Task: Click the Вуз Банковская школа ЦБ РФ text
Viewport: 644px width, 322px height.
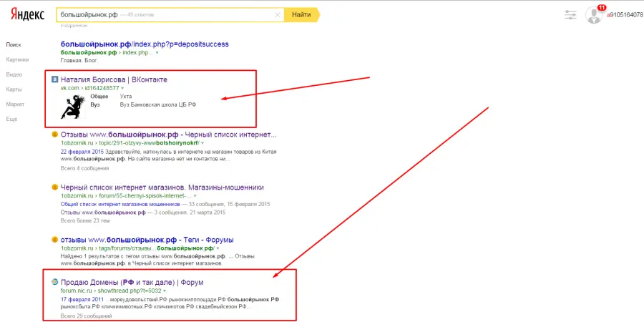Action: tap(158, 104)
